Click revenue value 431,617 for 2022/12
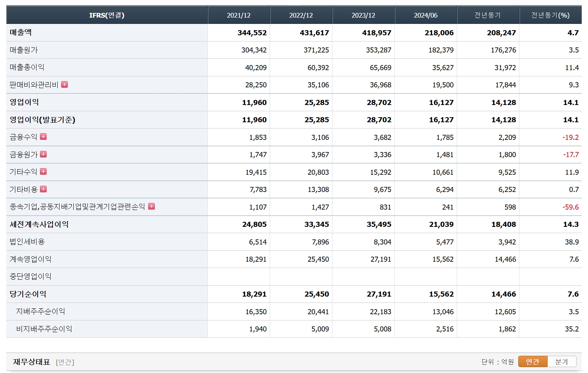 314,33
